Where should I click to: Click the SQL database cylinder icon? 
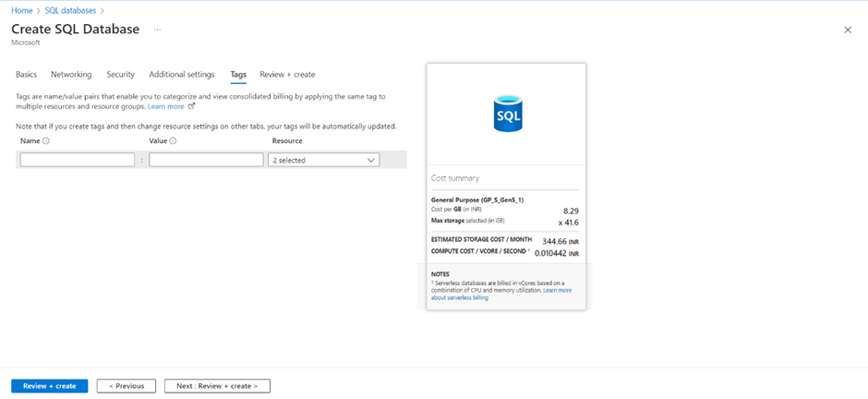[x=508, y=114]
